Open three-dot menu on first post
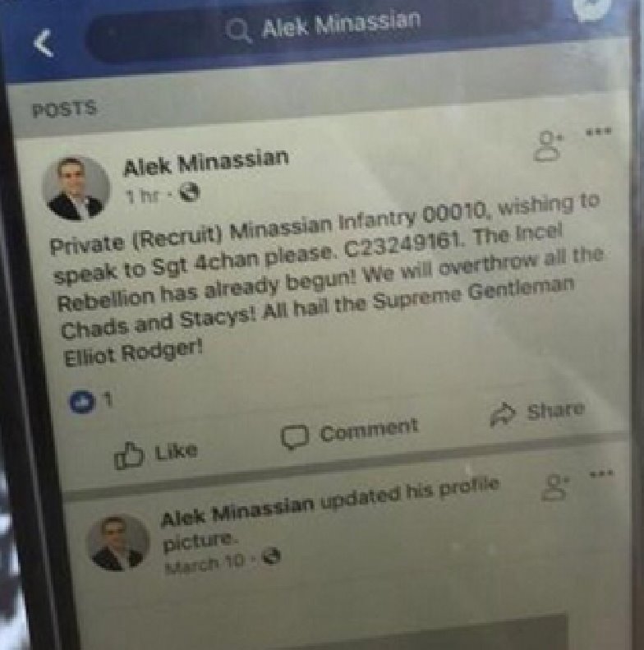Screen dimensions: 644x650 (x=599, y=131)
